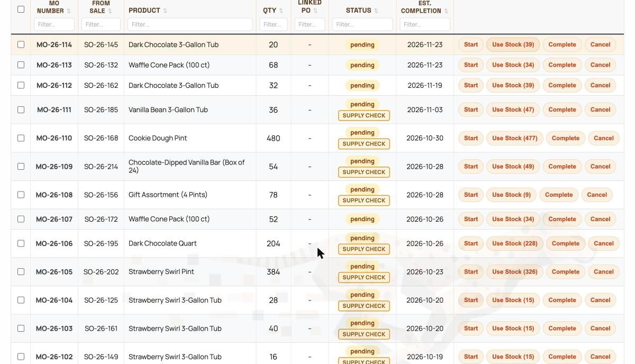Start order MO-26-113

[x=471, y=65]
